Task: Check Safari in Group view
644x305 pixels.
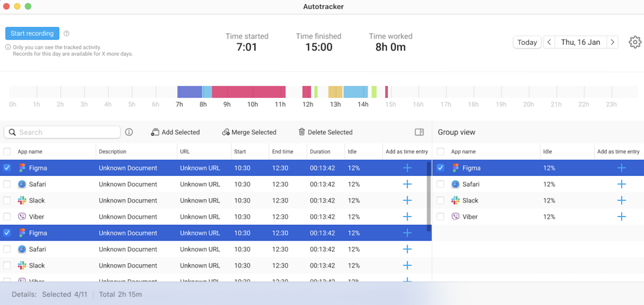Action: pos(440,184)
